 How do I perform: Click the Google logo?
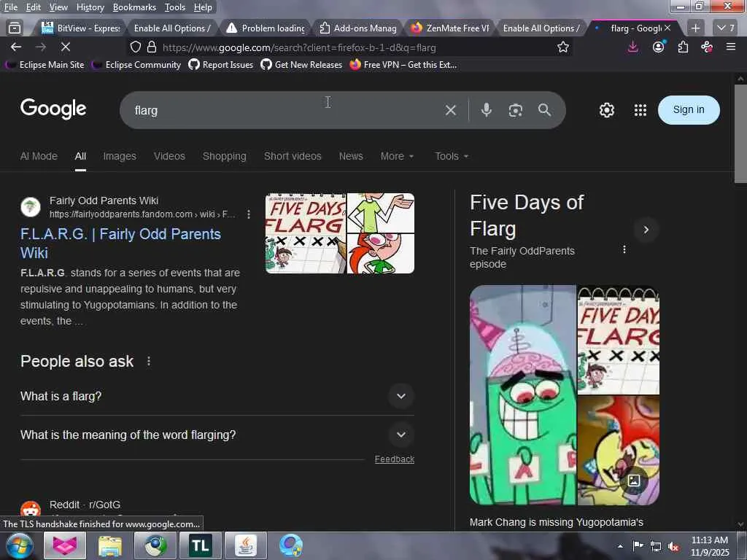point(53,109)
